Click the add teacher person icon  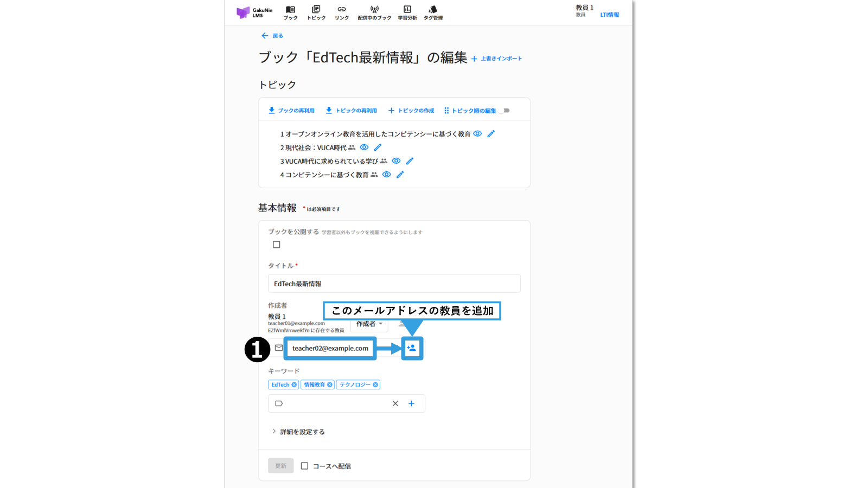click(x=412, y=348)
